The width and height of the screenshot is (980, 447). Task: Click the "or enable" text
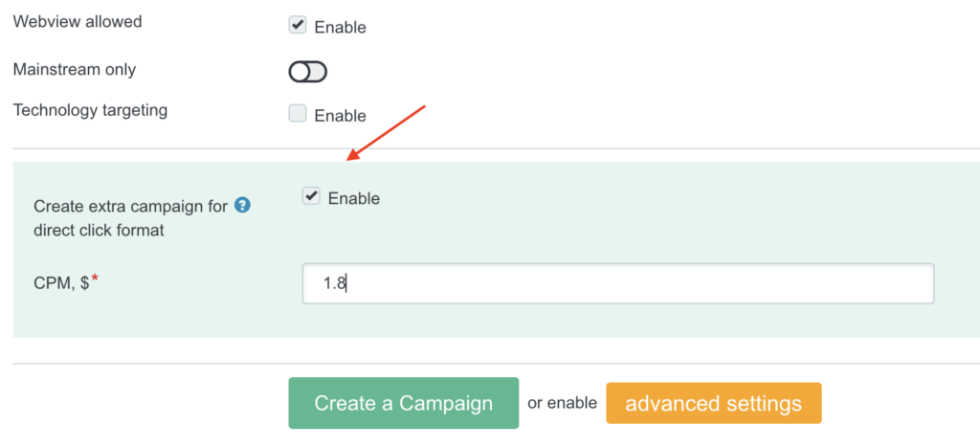point(562,403)
